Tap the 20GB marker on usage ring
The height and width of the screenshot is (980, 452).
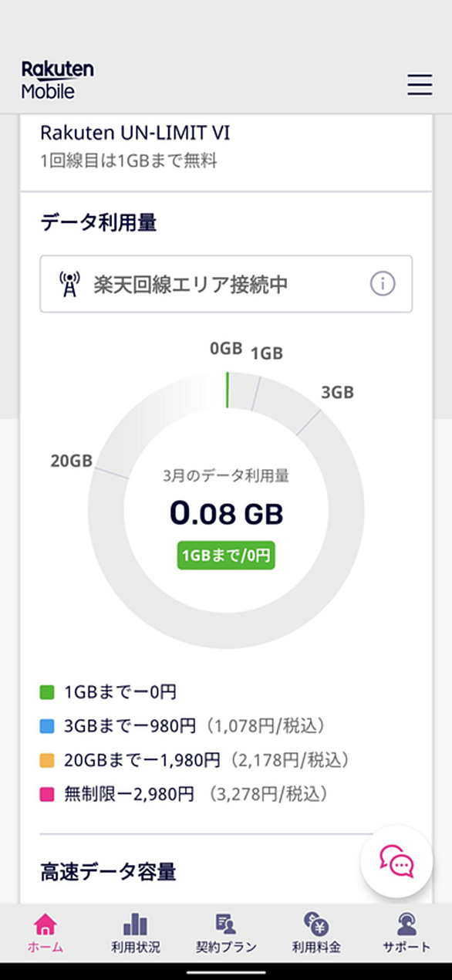[71, 461]
